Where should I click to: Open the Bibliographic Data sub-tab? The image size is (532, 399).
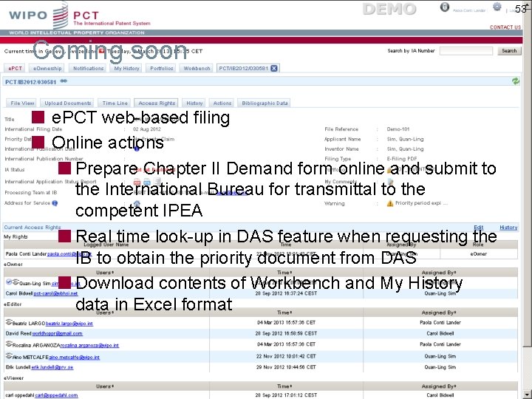(265, 103)
